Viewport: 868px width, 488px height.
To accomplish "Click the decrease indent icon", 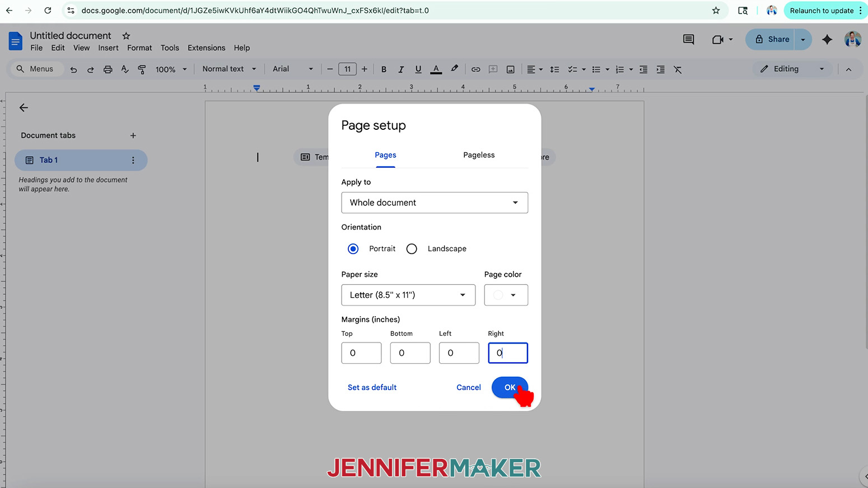I will click(643, 69).
